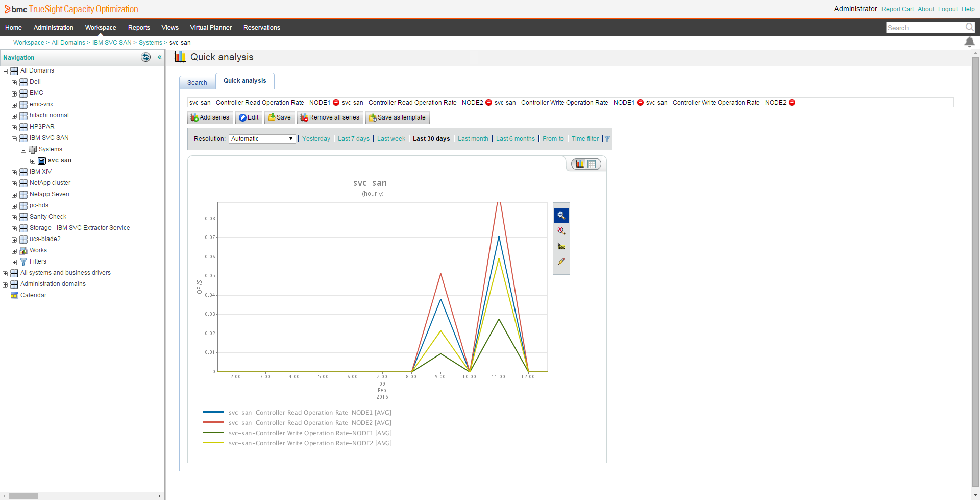Click the svc-san system icon
The width and height of the screenshot is (980, 500).
click(42, 161)
